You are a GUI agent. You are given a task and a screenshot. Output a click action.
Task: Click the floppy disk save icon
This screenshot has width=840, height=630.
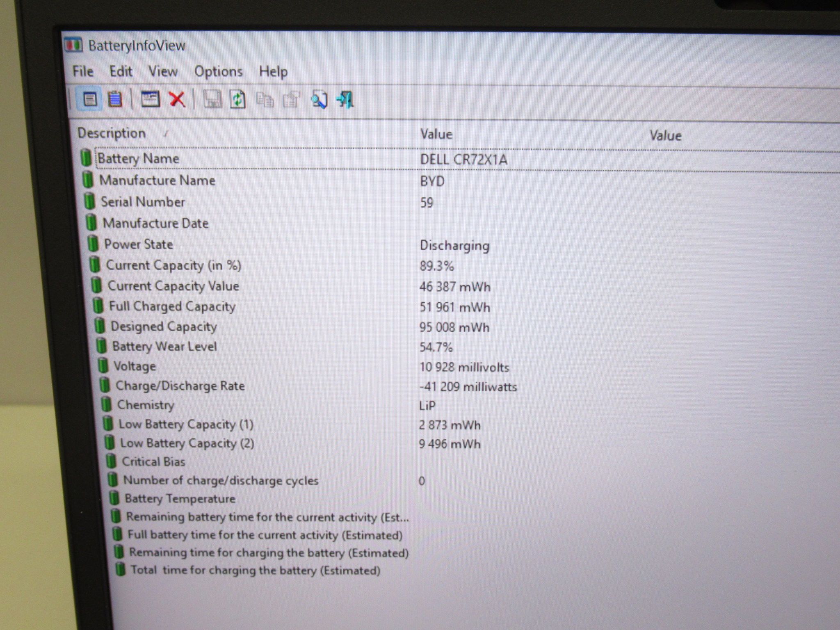point(212,100)
